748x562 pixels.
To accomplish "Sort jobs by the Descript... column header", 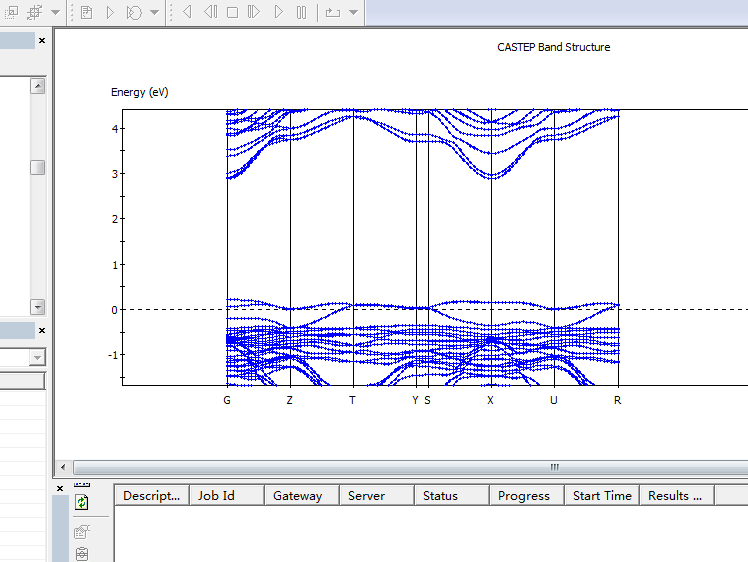I will [152, 496].
